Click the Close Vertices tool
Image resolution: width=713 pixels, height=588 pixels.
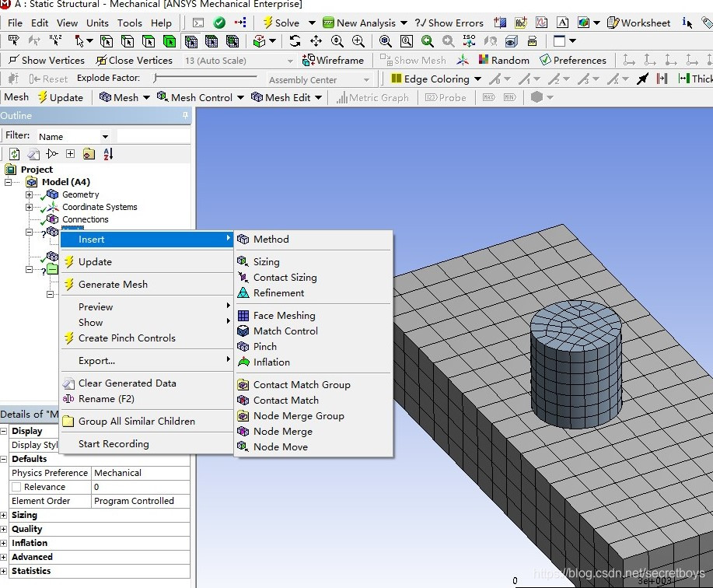[x=135, y=60]
